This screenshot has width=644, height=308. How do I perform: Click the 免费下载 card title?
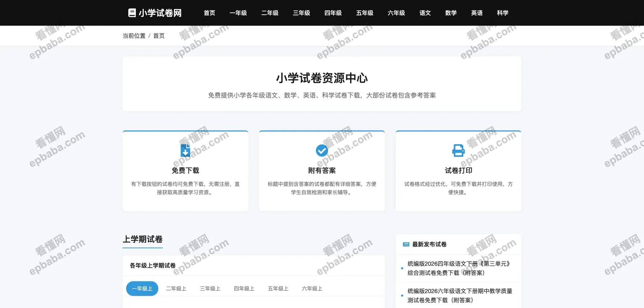185,171
